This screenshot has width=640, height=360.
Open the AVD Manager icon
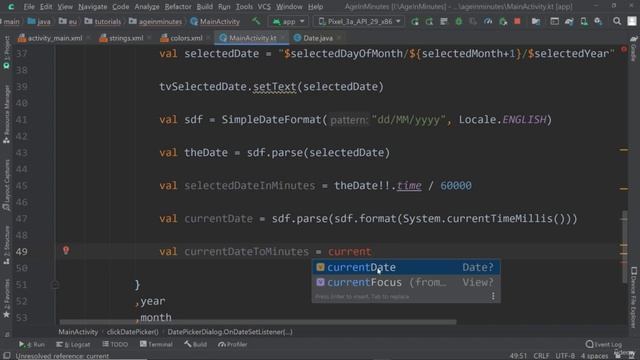coord(584,21)
